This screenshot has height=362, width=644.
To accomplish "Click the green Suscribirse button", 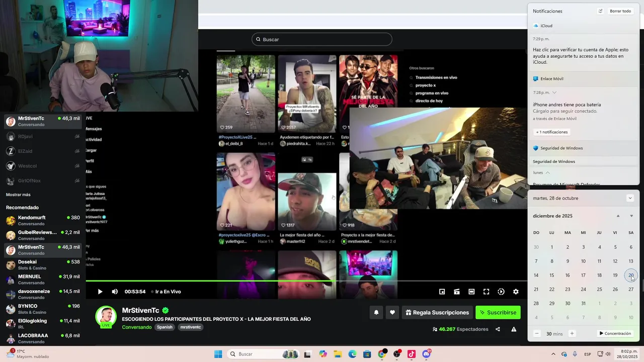I will coord(498,312).
